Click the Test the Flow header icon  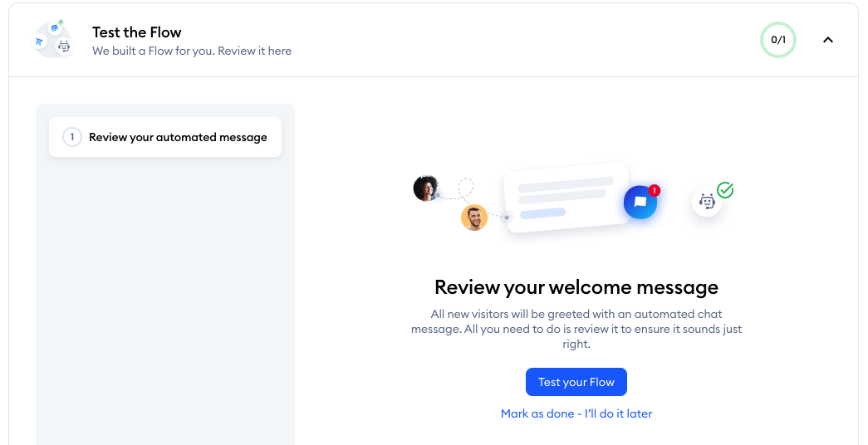pyautogui.click(x=52, y=39)
